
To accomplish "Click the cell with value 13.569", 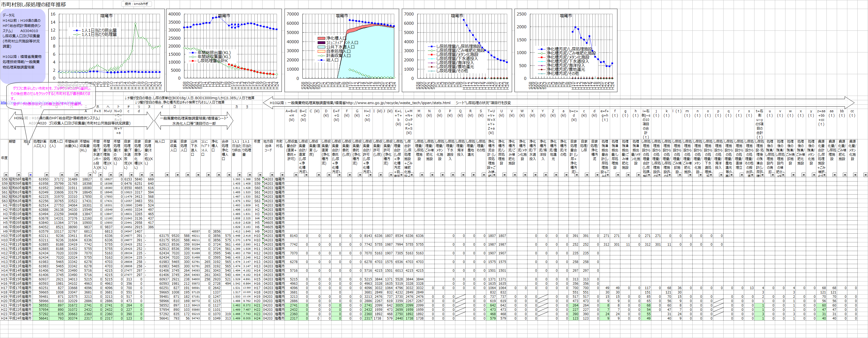I will tap(247, 288).
